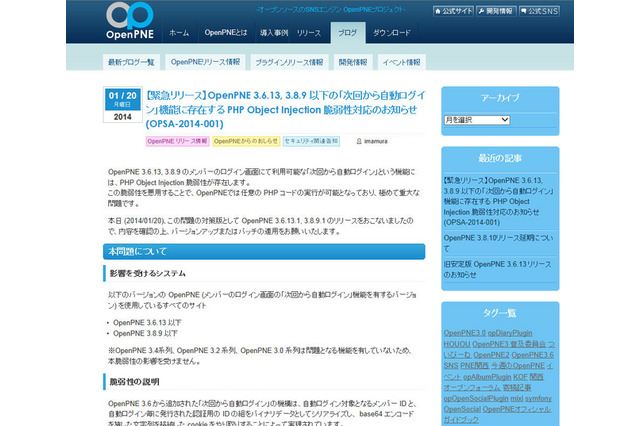Click the KOF tag
The image size is (640, 426).
click(520, 377)
